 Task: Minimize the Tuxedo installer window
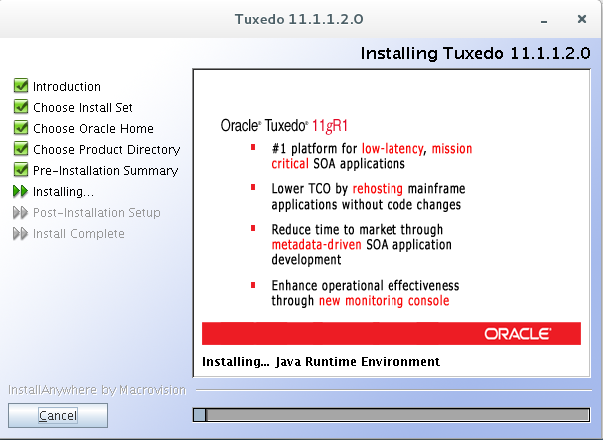pos(544,20)
